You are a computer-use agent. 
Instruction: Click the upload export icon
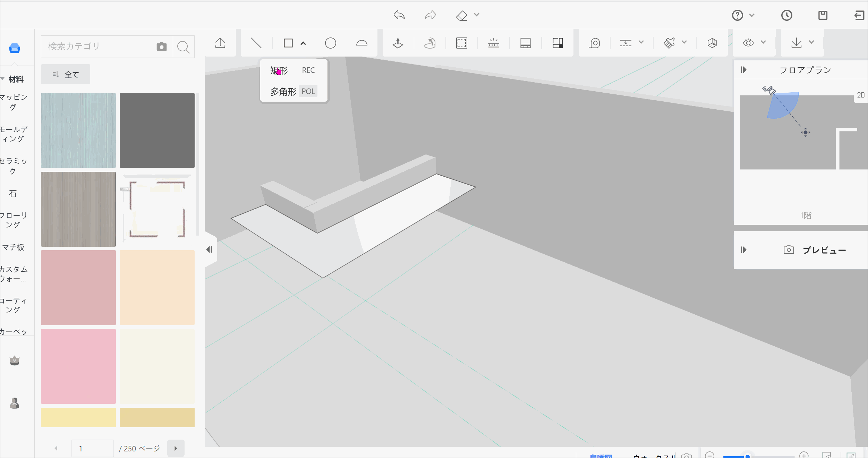[220, 43]
